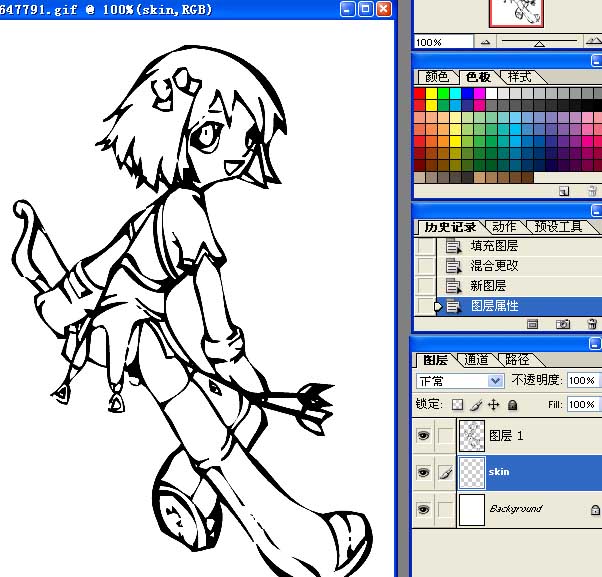This screenshot has width=602, height=577.
Task: Collapse the layers palette with its minimize button
Action: click(x=595, y=344)
